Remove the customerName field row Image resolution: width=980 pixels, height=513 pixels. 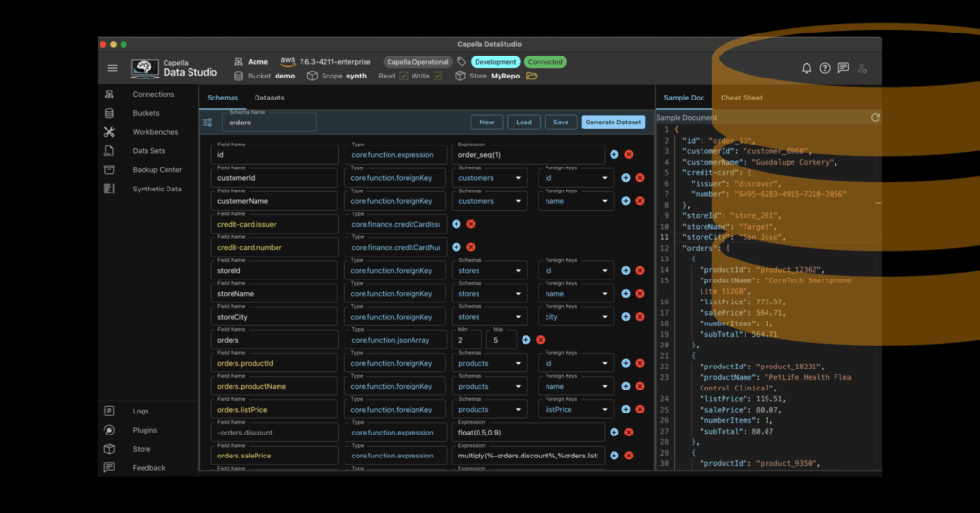click(x=640, y=201)
